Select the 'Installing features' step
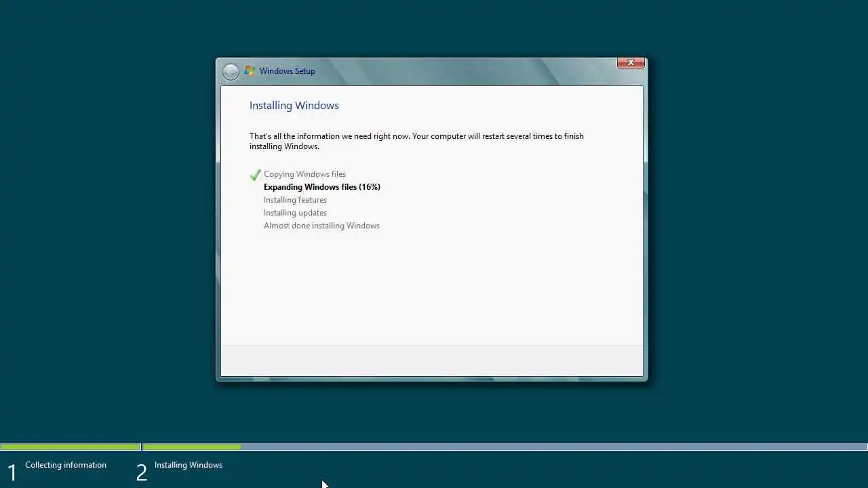Screen dimensions: 868x488 (x=295, y=200)
